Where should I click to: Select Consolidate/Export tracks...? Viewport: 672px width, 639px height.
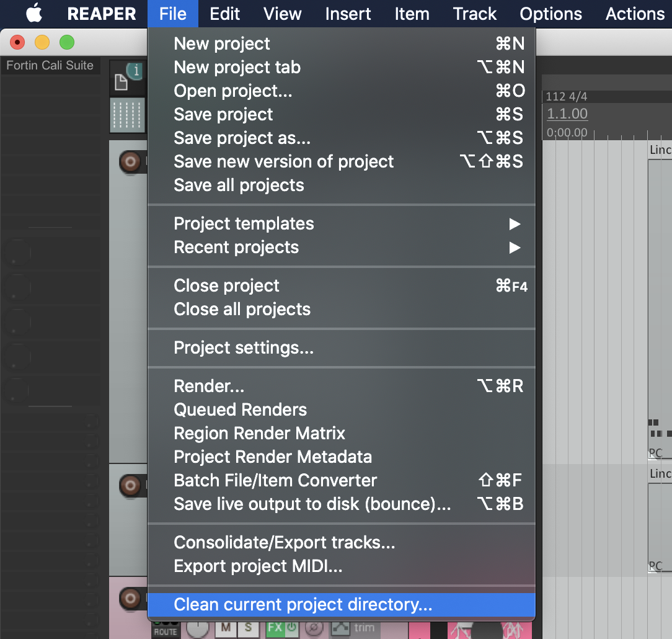click(342, 543)
